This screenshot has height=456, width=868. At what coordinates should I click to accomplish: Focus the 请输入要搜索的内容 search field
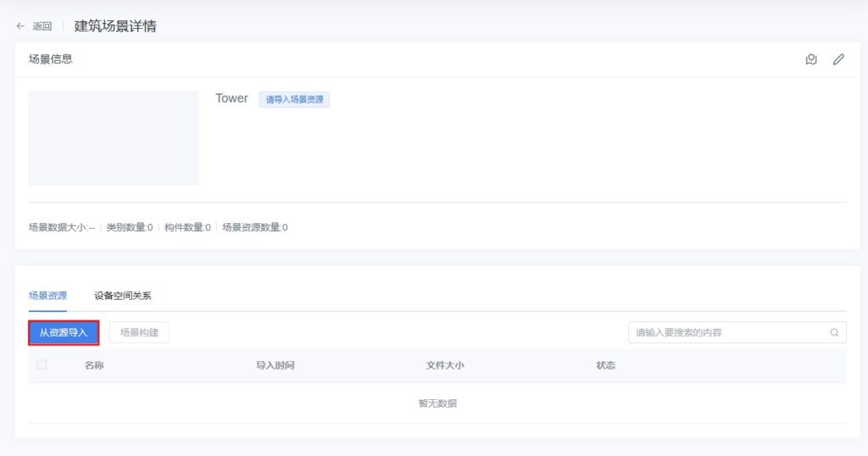pyautogui.click(x=729, y=333)
